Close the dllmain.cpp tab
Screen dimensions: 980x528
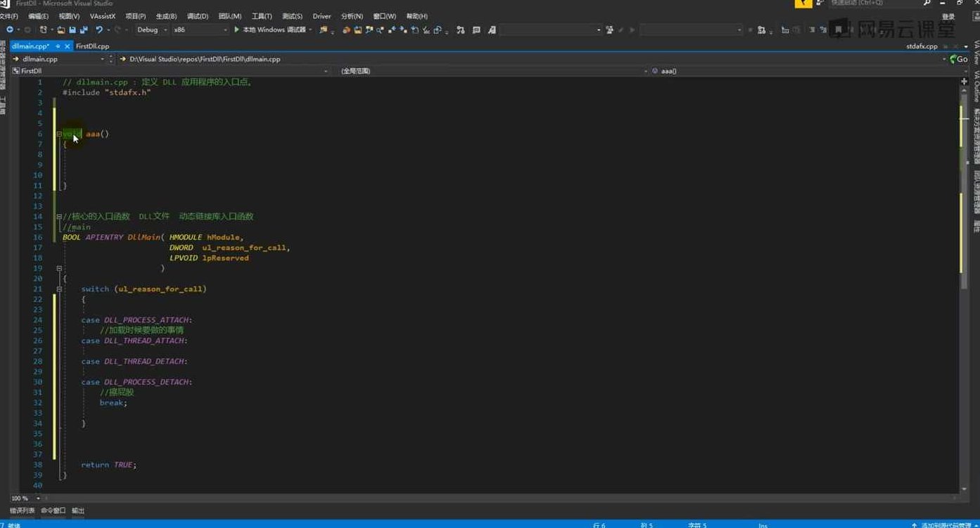point(68,46)
